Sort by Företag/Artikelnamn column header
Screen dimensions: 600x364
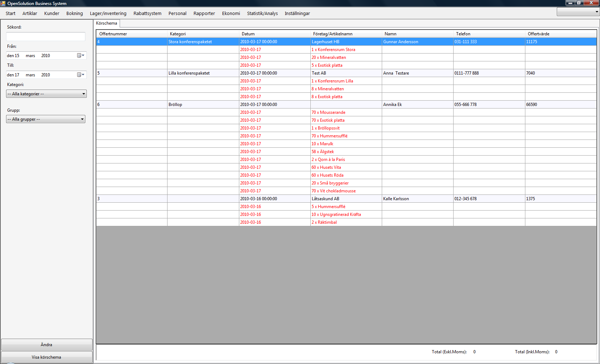coord(346,34)
